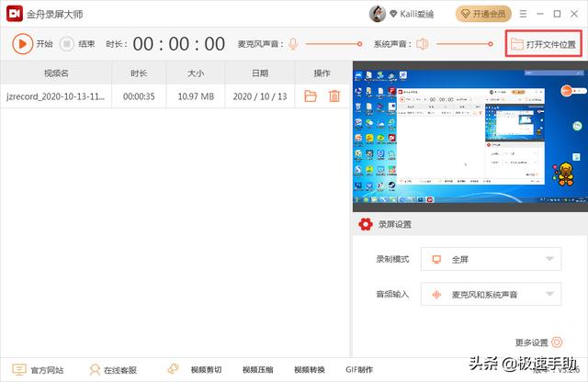Click the screen preview thumbnail
Image resolution: width=588 pixels, height=382 pixels.
(x=470, y=137)
